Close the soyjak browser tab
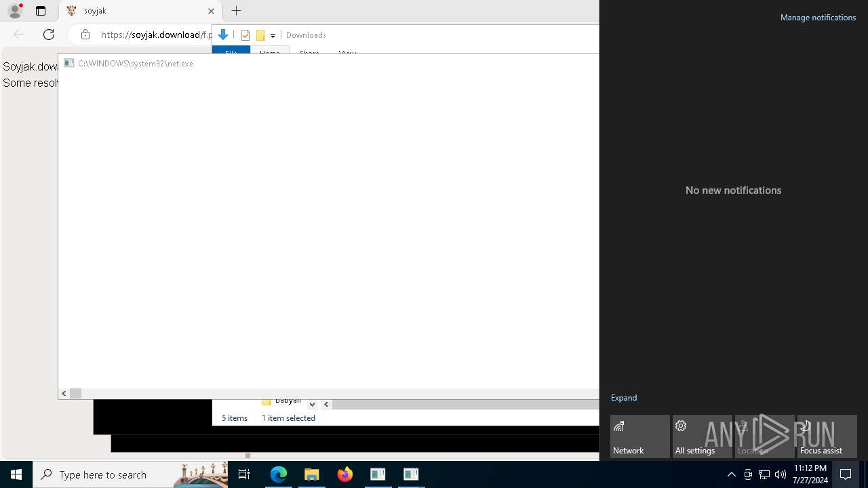The image size is (868, 488). (211, 11)
